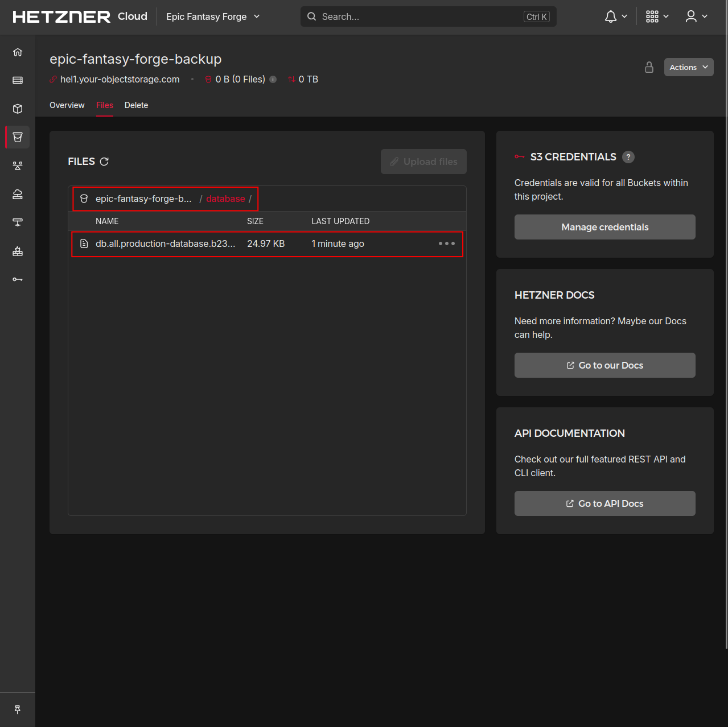
Task: Focus the Search input field
Action: (x=429, y=16)
